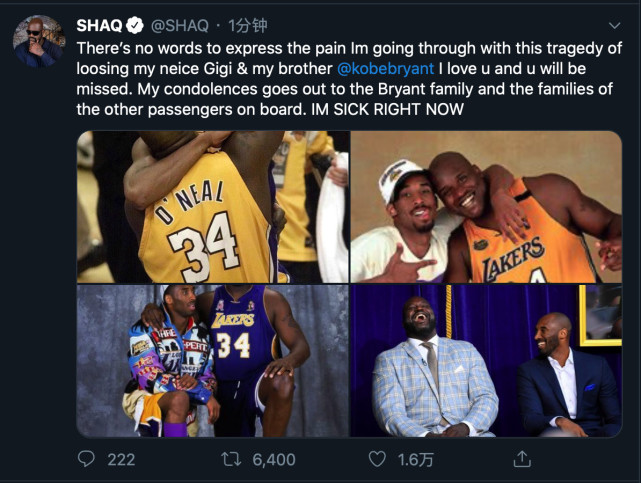Open SHAQ's profile avatar picture

click(x=38, y=41)
